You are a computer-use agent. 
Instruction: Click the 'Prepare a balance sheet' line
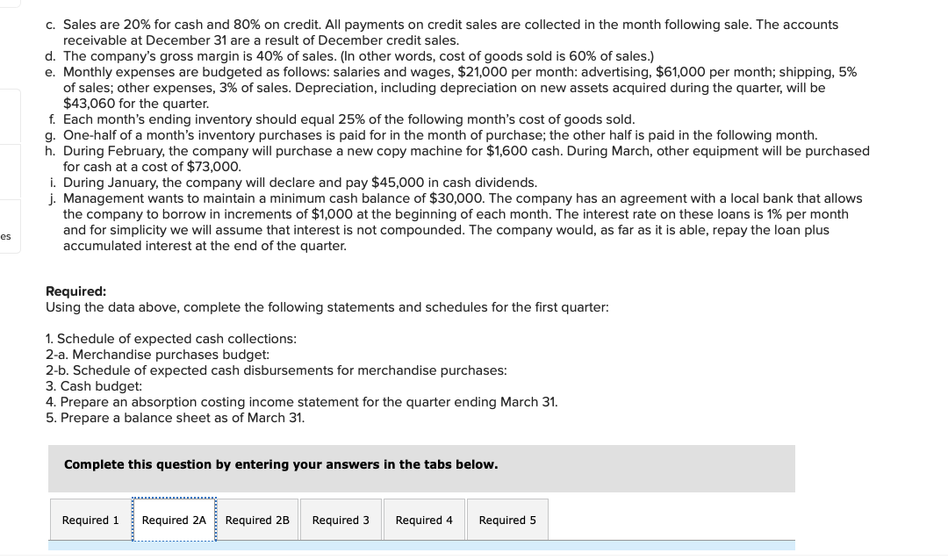point(175,418)
